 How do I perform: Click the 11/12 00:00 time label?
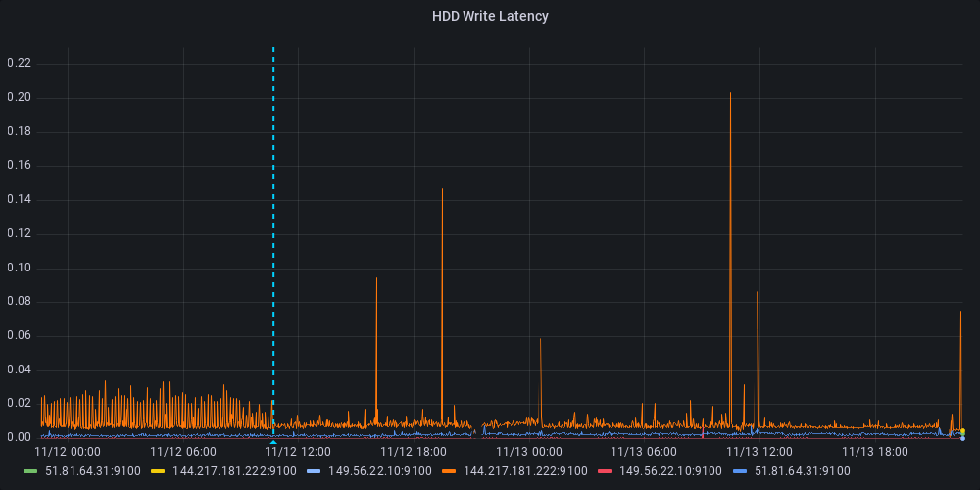tap(68, 451)
